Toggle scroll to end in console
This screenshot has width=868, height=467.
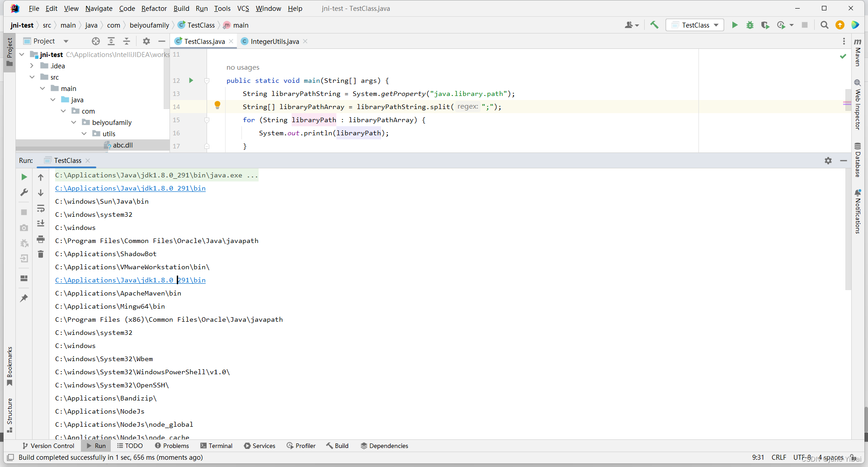[41, 224]
